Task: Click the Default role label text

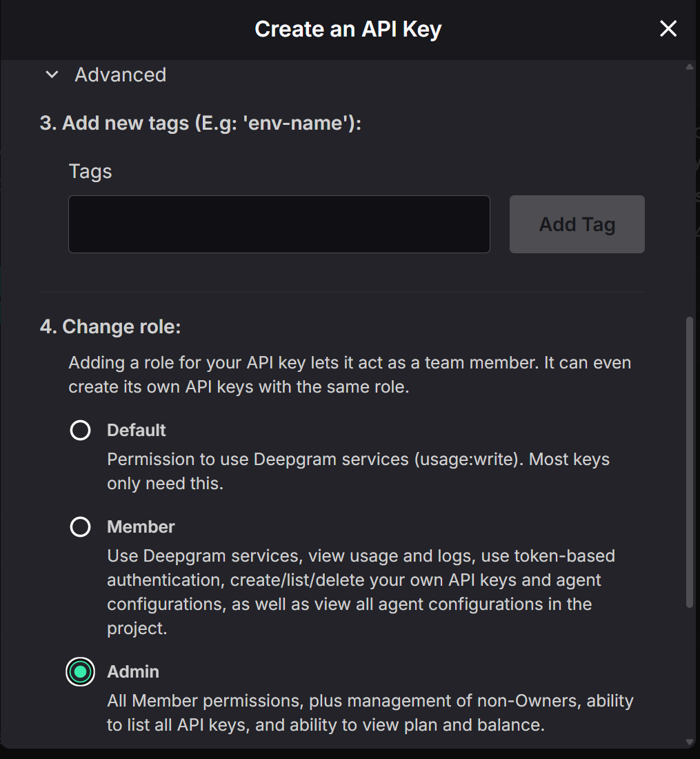Action: (137, 430)
